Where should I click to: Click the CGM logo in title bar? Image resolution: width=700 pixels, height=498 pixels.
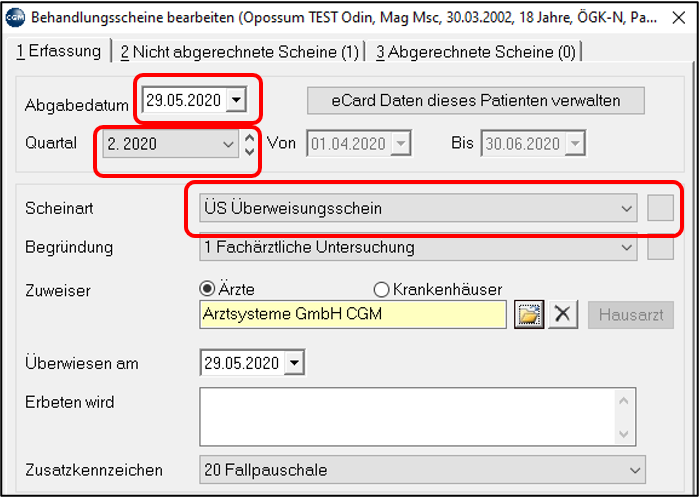pyautogui.click(x=15, y=17)
